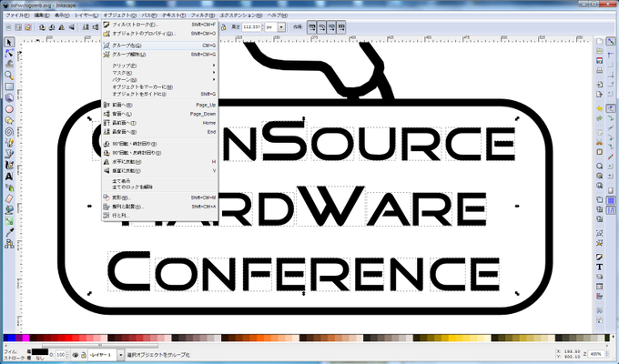Click the black fill color indicator
This screenshot has width=619, height=364.
[x=39, y=352]
